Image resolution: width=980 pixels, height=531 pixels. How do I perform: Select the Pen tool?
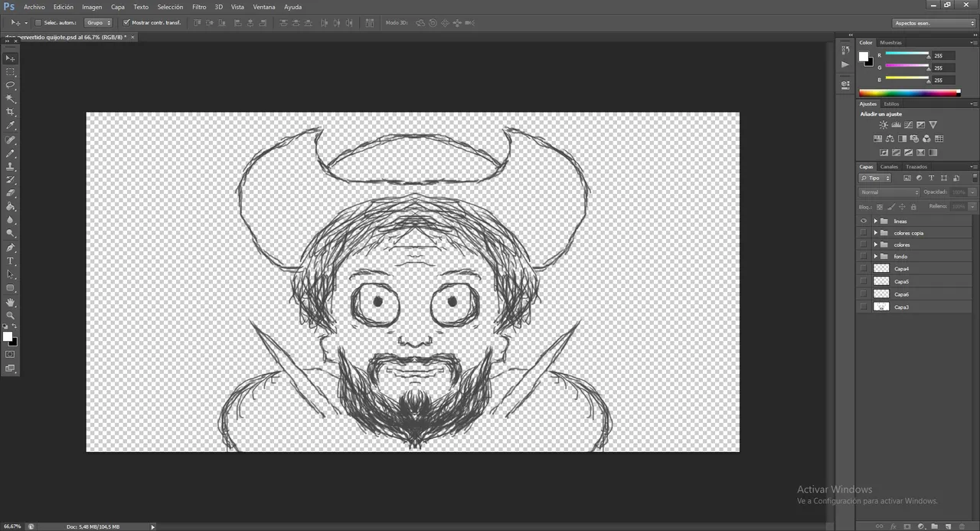tap(11, 248)
